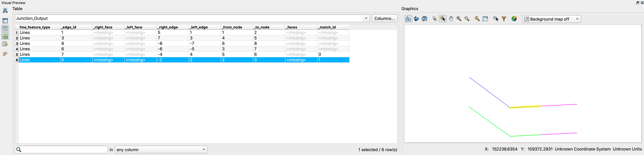Switch to slideshow view mode
This screenshot has height=155, width=644.
pos(425,19)
